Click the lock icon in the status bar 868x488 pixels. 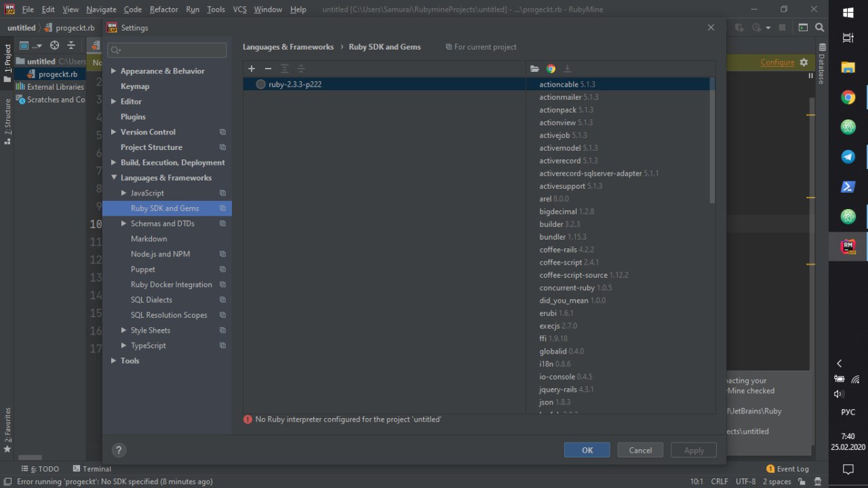802,482
